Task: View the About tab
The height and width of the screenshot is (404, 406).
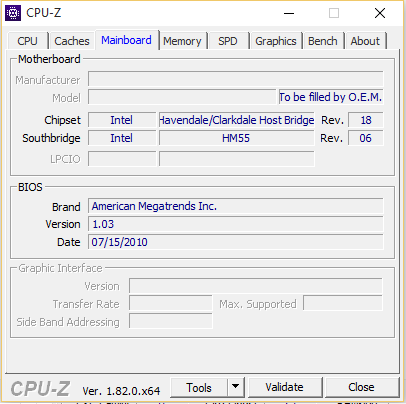Action: (365, 41)
